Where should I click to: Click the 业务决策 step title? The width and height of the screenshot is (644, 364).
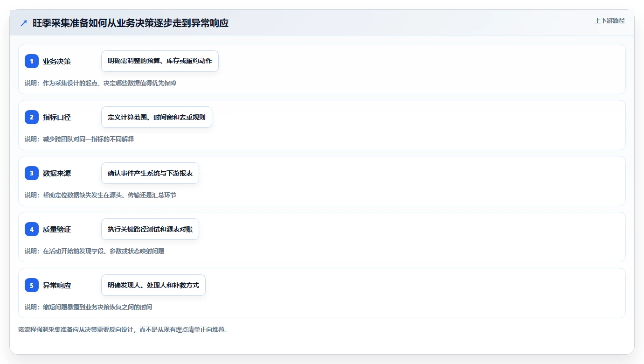pos(57,61)
